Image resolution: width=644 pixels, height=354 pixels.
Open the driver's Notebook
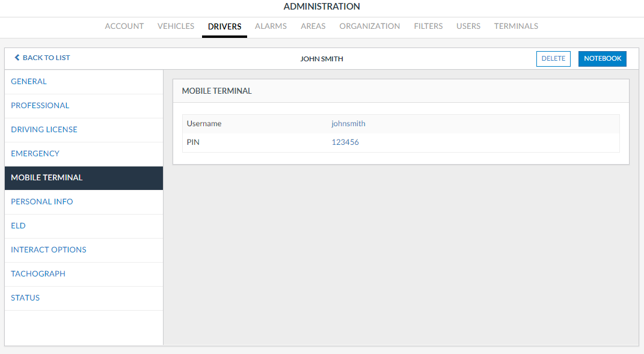(x=602, y=59)
